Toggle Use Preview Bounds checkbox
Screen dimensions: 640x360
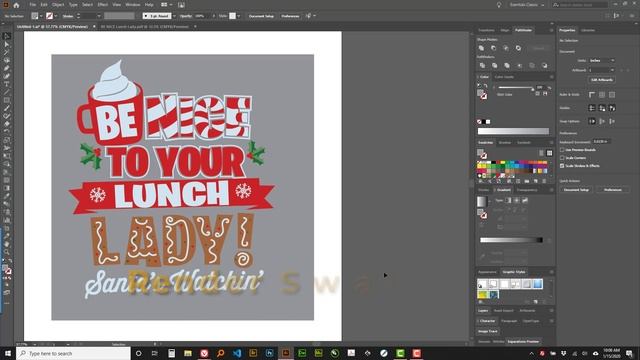click(x=562, y=150)
